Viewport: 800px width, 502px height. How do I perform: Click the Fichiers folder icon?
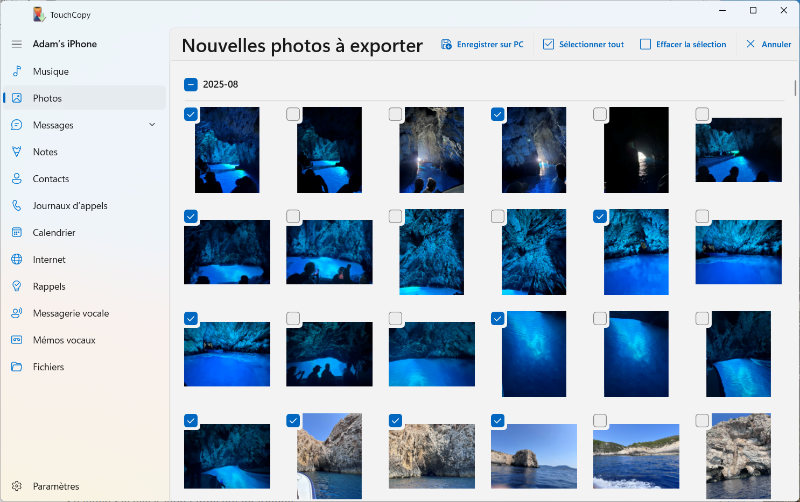pos(17,366)
